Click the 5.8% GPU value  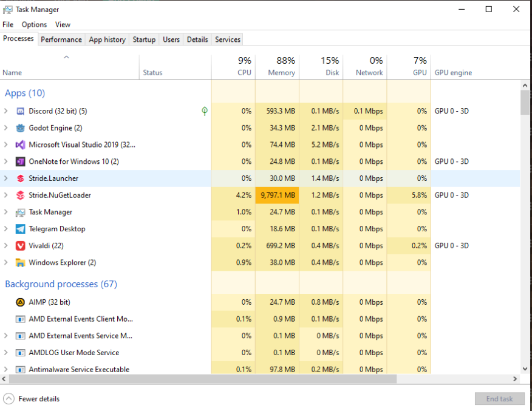(420, 195)
